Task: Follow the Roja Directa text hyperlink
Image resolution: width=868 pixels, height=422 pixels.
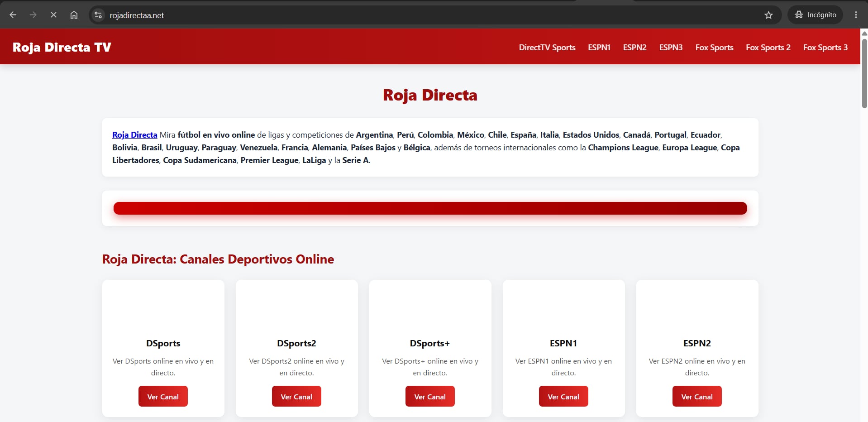Action: [x=135, y=135]
